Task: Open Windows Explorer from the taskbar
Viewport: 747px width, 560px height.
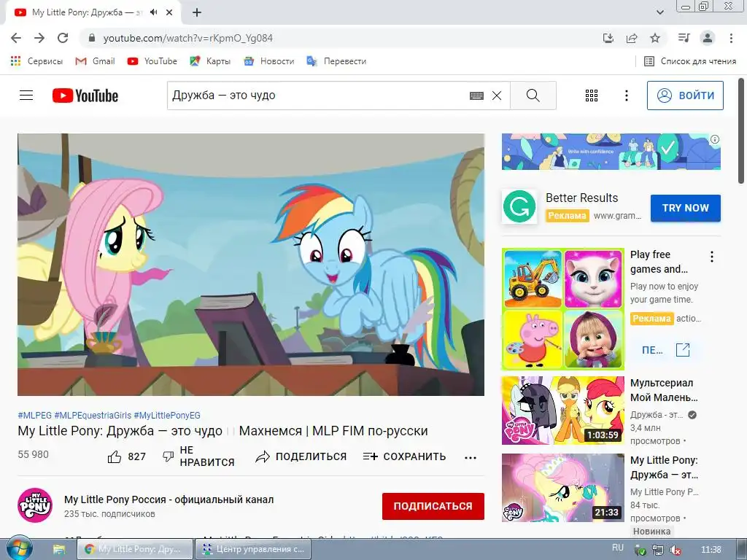Action: click(x=58, y=549)
